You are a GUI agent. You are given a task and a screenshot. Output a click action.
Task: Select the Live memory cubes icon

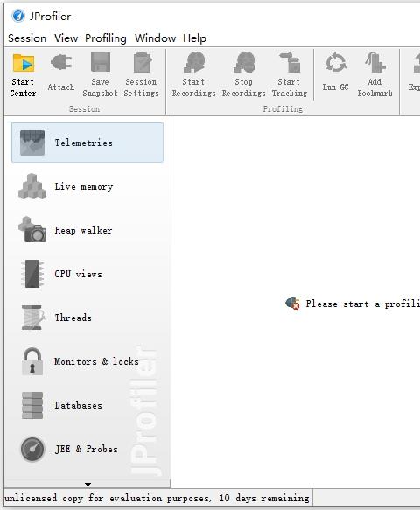pyautogui.click(x=31, y=186)
